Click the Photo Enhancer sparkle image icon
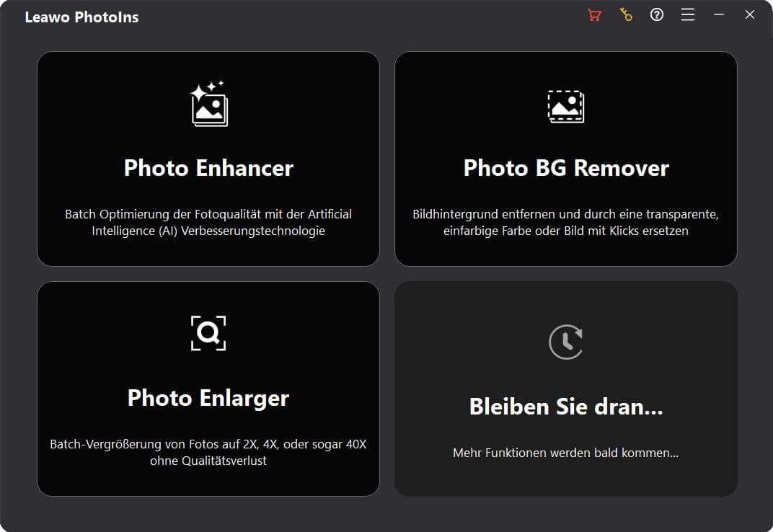 pyautogui.click(x=209, y=104)
